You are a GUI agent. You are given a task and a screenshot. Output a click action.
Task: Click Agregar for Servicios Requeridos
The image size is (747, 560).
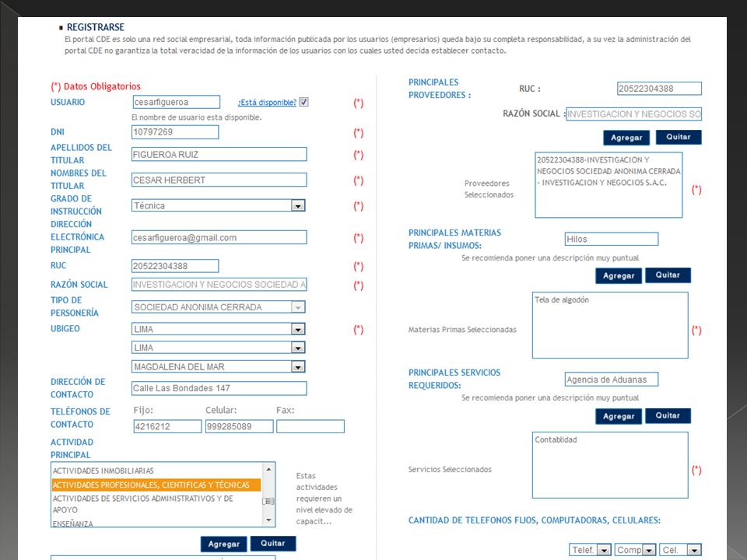(x=619, y=416)
